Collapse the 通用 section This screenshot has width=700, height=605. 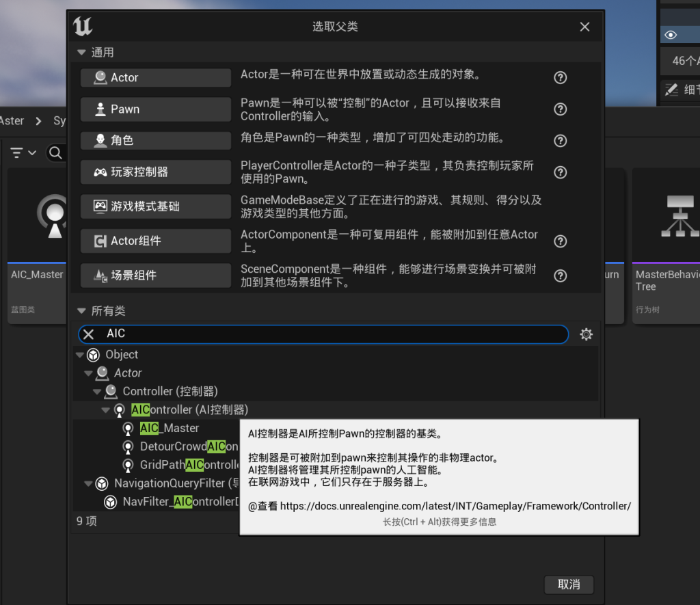pos(82,53)
